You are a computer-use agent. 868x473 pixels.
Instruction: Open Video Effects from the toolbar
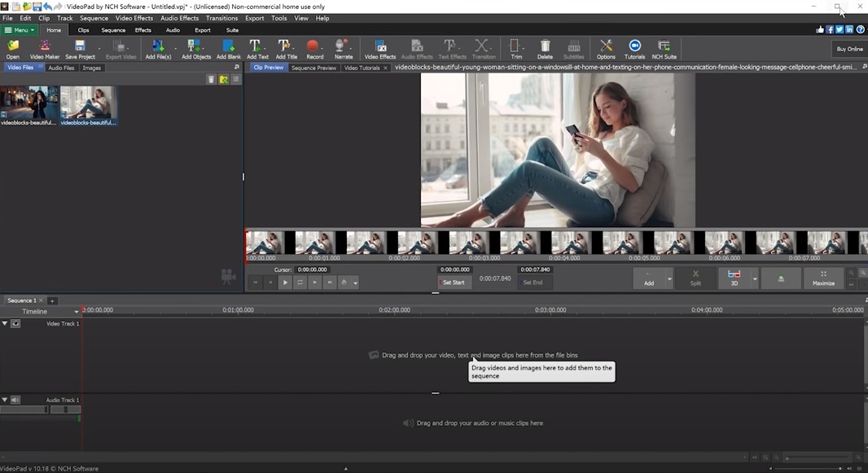379,49
